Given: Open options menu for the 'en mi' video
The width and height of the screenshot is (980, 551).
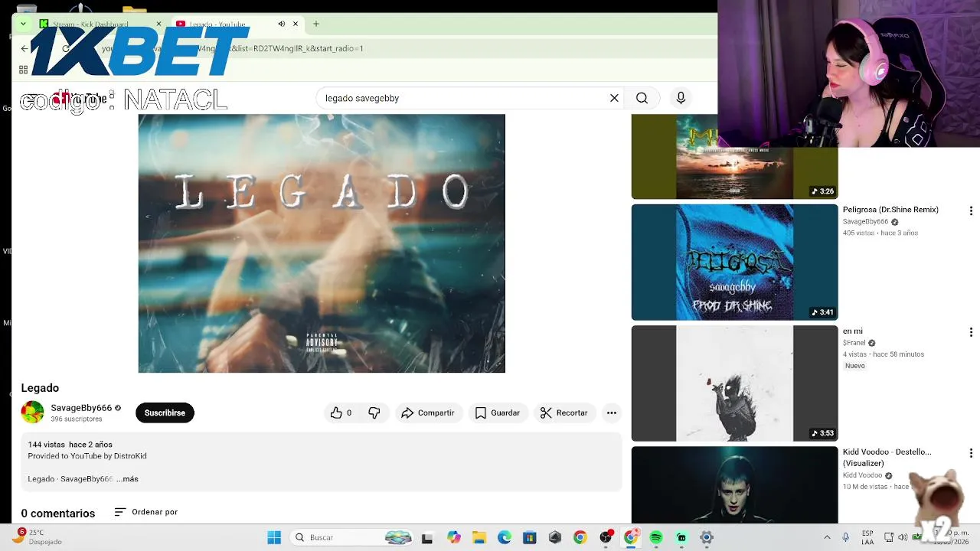Looking at the screenshot, I should click(971, 332).
